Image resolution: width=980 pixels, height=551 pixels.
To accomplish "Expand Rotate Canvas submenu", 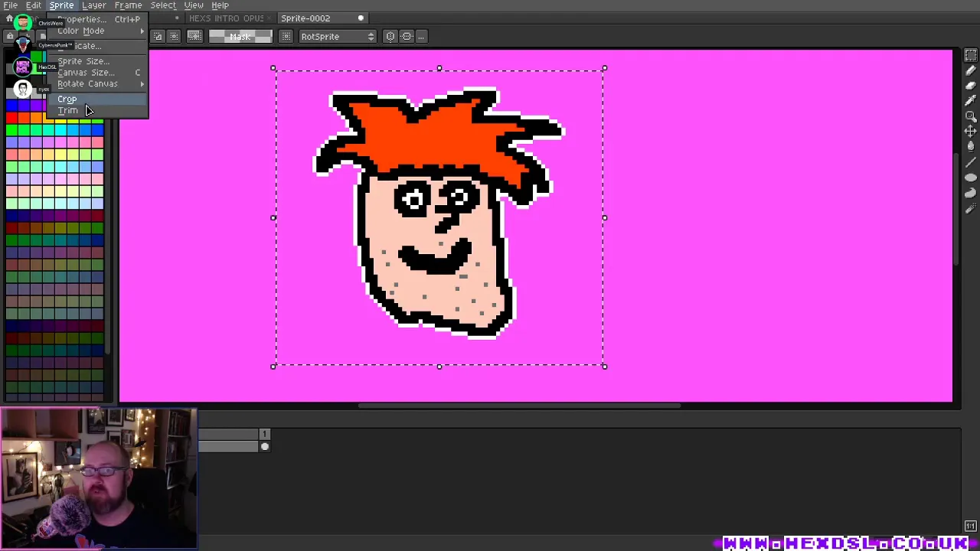I will pyautogui.click(x=96, y=83).
